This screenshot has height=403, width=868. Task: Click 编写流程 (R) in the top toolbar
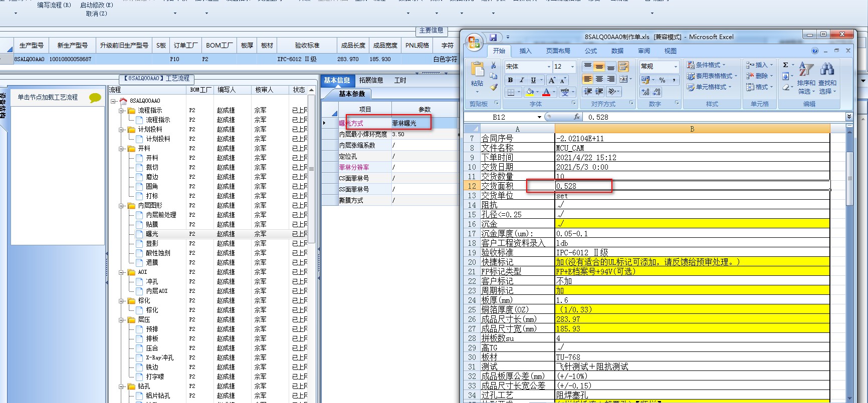coord(54,5)
